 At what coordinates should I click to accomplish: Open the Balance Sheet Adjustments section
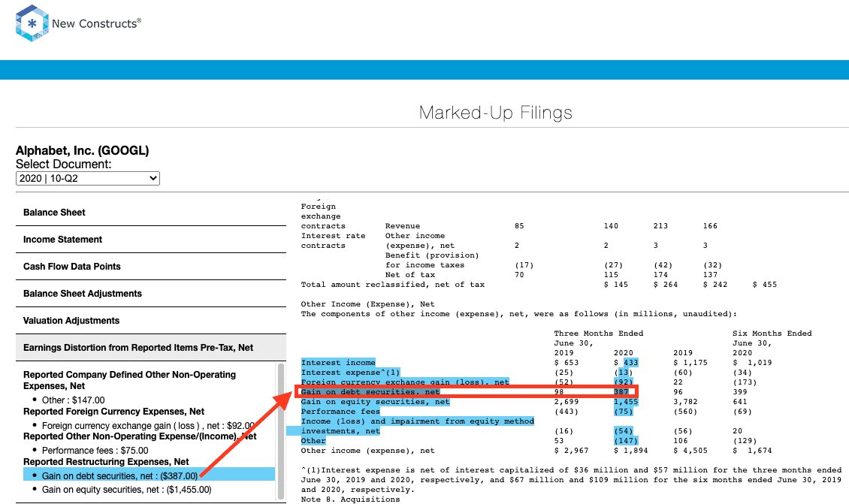[x=151, y=294]
